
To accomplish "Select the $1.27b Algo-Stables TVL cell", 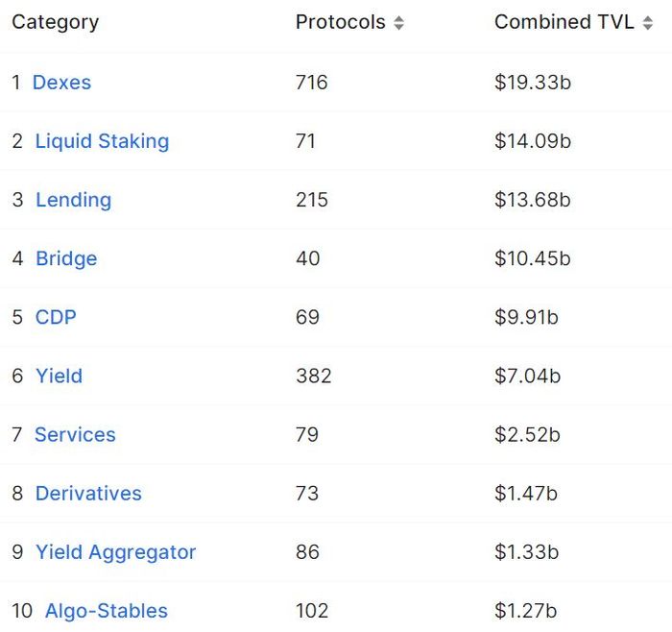I will [x=525, y=611].
